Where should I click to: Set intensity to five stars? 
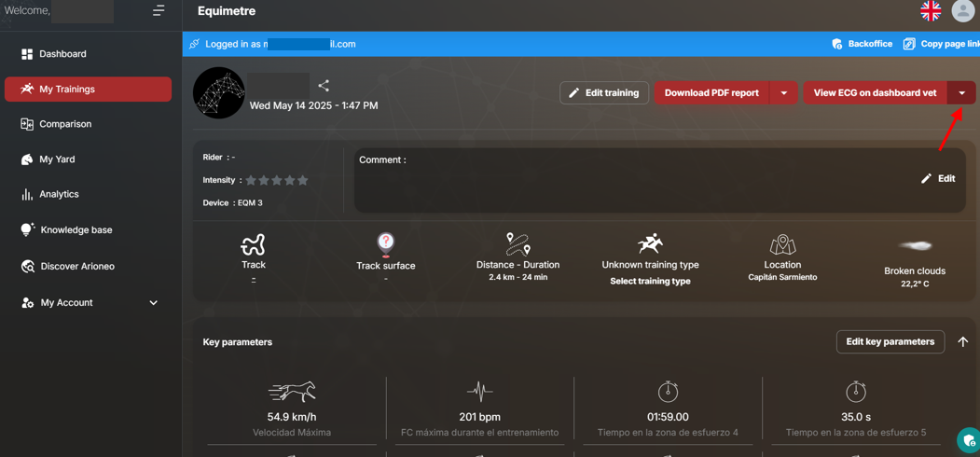click(x=302, y=180)
